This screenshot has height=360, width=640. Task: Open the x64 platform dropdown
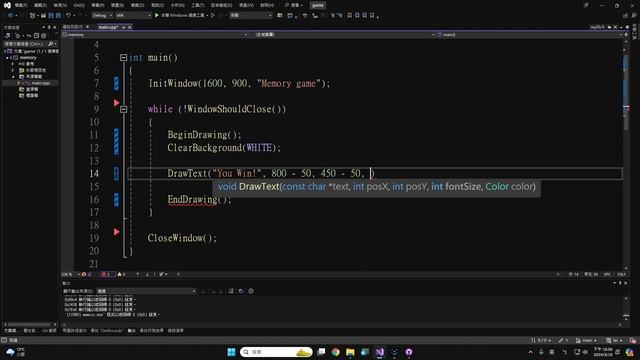pyautogui.click(x=133, y=15)
